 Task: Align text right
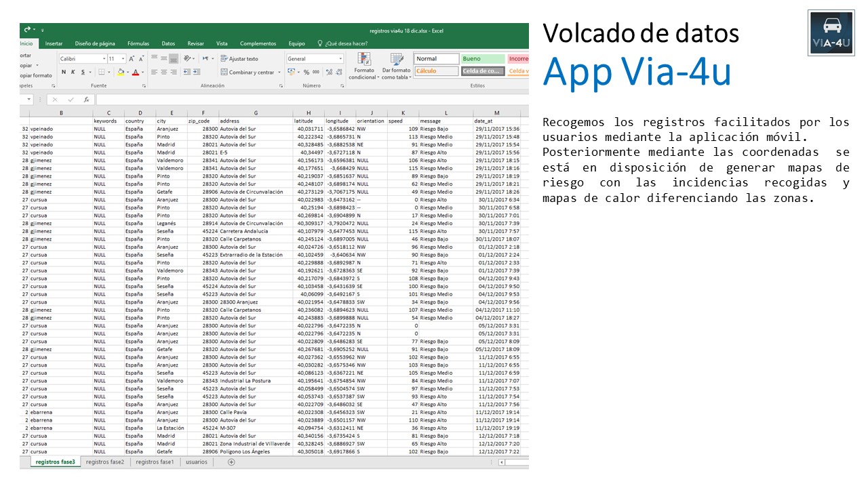[174, 73]
